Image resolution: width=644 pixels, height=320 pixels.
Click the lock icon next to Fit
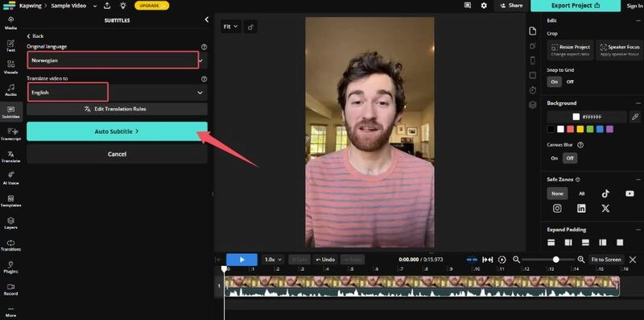[x=250, y=27]
